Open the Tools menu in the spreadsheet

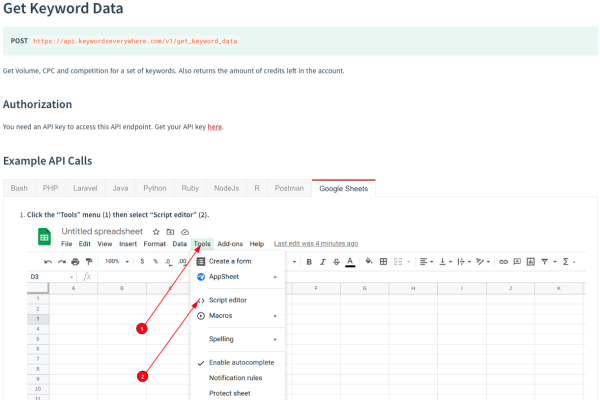click(x=202, y=244)
